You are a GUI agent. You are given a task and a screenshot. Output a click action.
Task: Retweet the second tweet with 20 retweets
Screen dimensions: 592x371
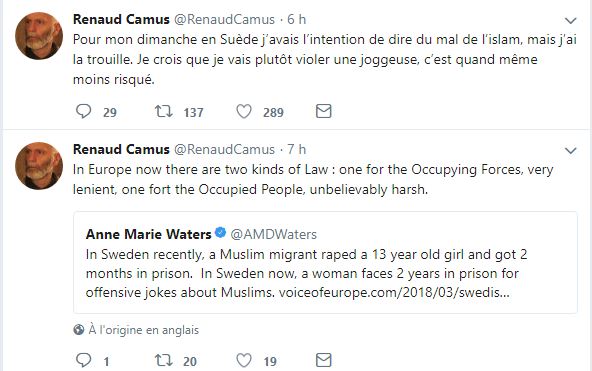[x=163, y=360]
